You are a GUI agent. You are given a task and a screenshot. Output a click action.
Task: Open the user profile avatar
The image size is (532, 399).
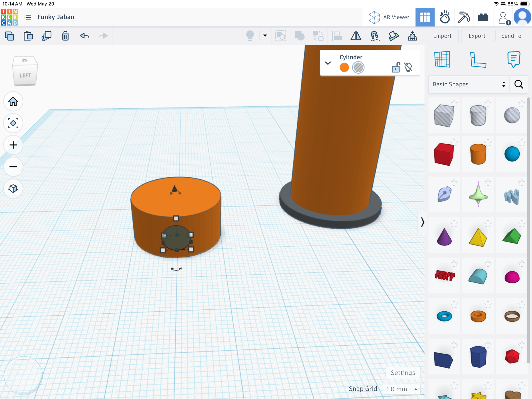tap(522, 17)
